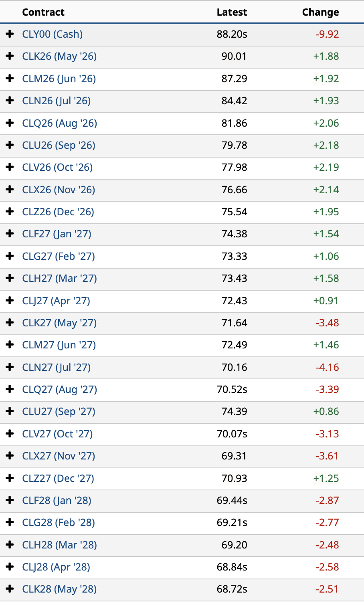Expand the CLY00 (Cash) row
The image size is (364, 603).
pyautogui.click(x=10, y=34)
